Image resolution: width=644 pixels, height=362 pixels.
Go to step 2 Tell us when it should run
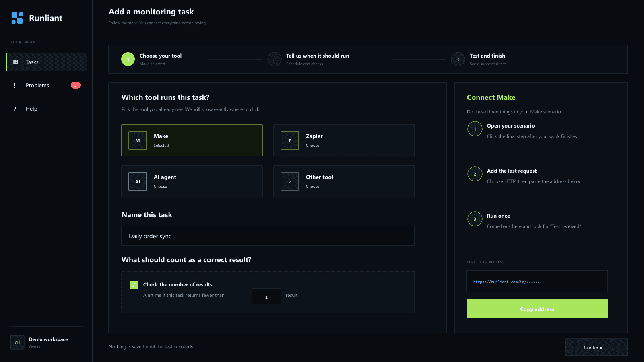[x=308, y=59]
